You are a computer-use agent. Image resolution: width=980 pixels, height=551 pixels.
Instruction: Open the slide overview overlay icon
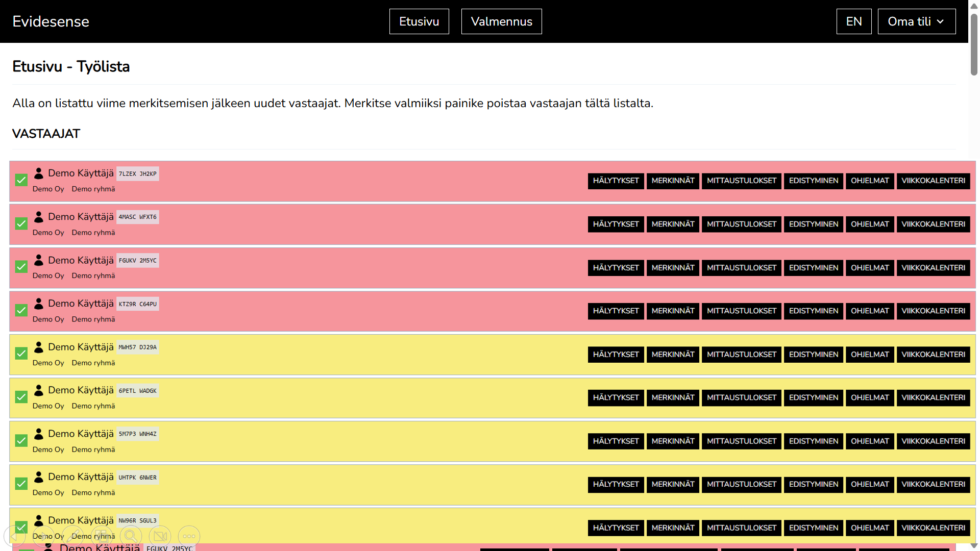click(x=102, y=536)
